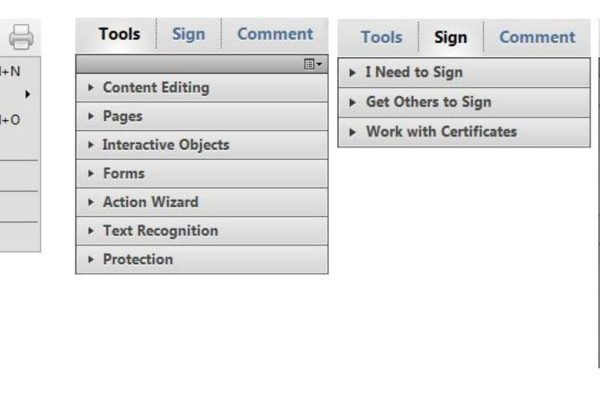Open Work with Certificates section

441,132
